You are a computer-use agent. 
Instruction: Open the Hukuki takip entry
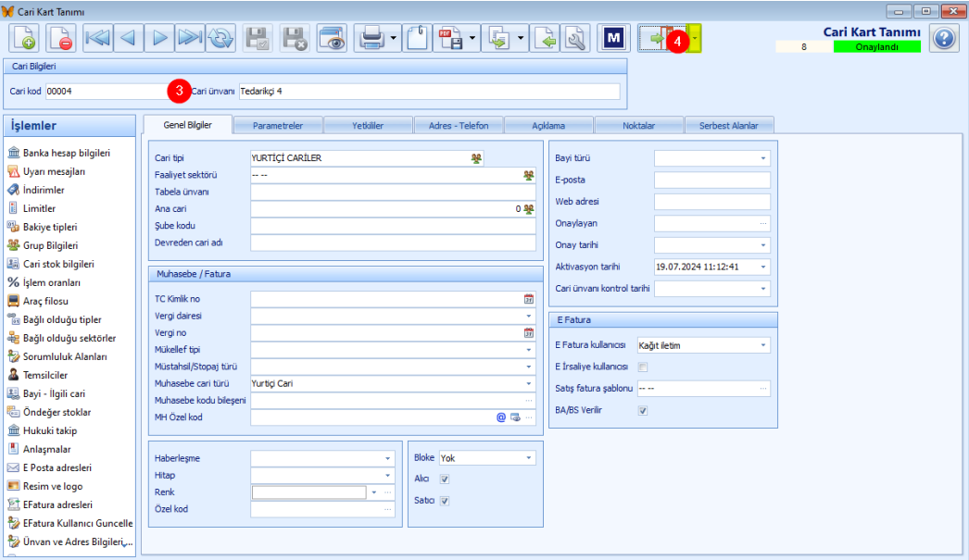tap(49, 431)
